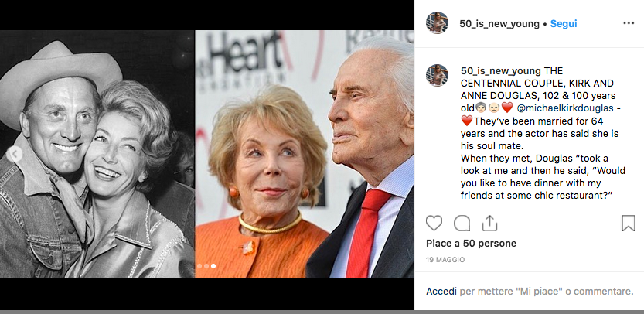Open the three-dots more options menu
The width and height of the screenshot is (644, 314).
pyautogui.click(x=629, y=23)
